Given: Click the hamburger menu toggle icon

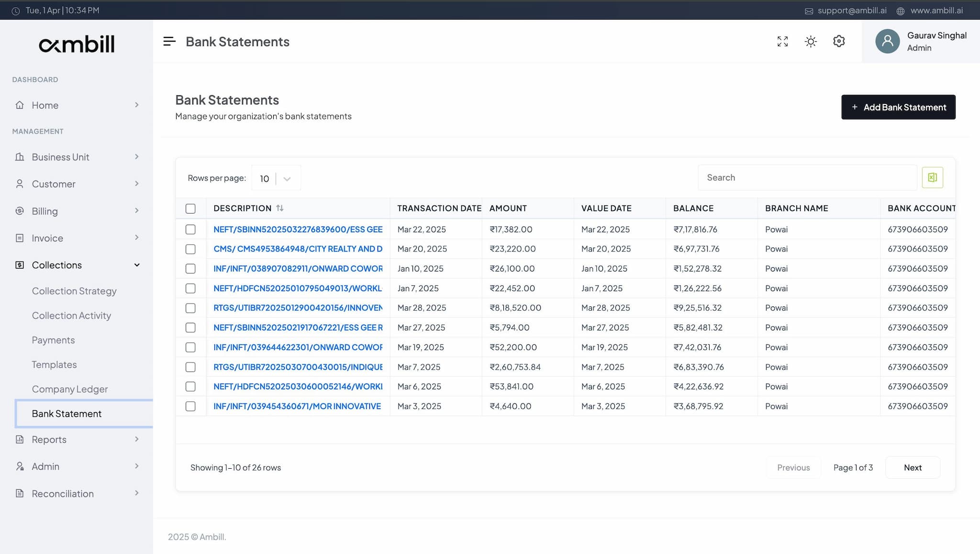Looking at the screenshot, I should [169, 42].
